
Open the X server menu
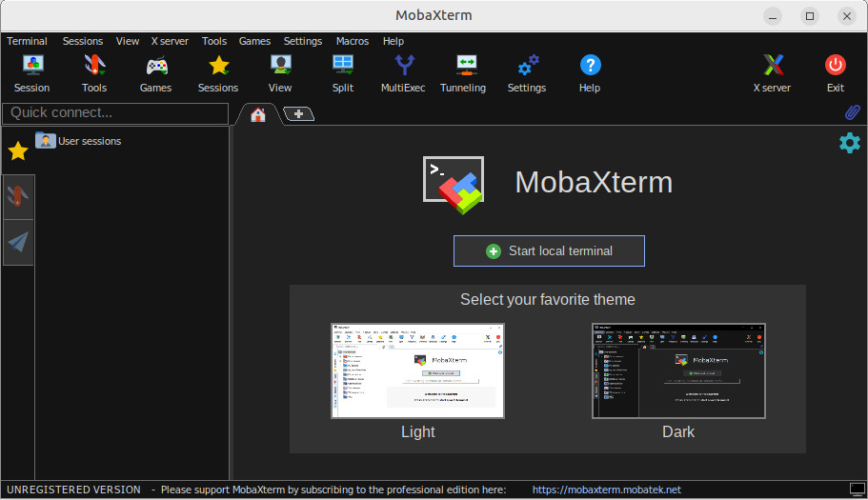[170, 41]
